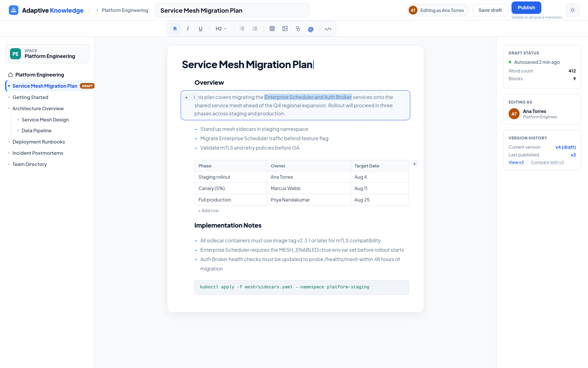Toggle bold formatting in toolbar
Image resolution: width=588 pixels, height=368 pixels.
(175, 29)
